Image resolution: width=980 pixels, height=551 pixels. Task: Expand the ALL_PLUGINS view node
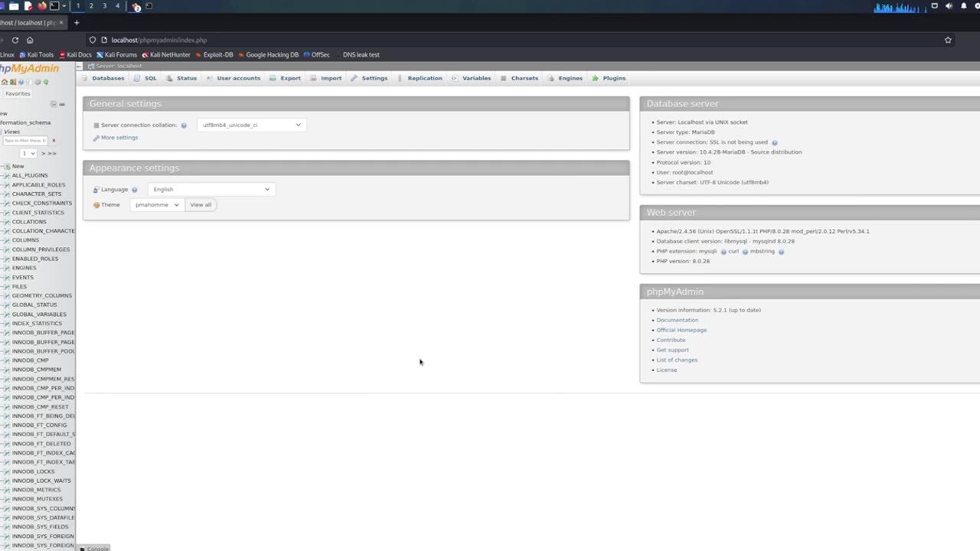5,175
